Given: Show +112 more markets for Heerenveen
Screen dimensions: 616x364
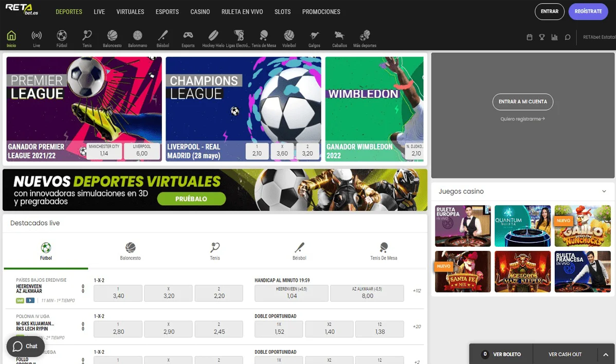Looking at the screenshot, I should tap(417, 291).
